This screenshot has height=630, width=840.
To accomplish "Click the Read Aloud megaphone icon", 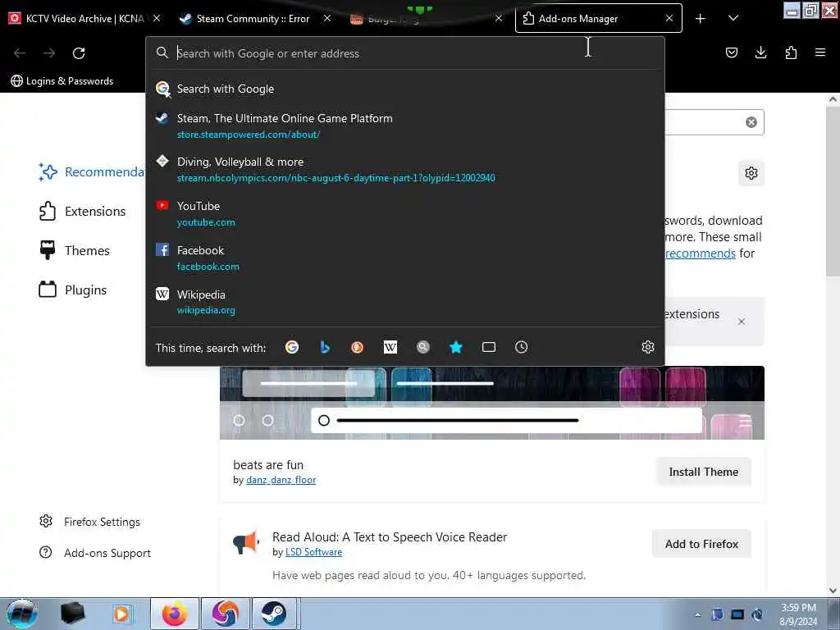I will tap(246, 543).
